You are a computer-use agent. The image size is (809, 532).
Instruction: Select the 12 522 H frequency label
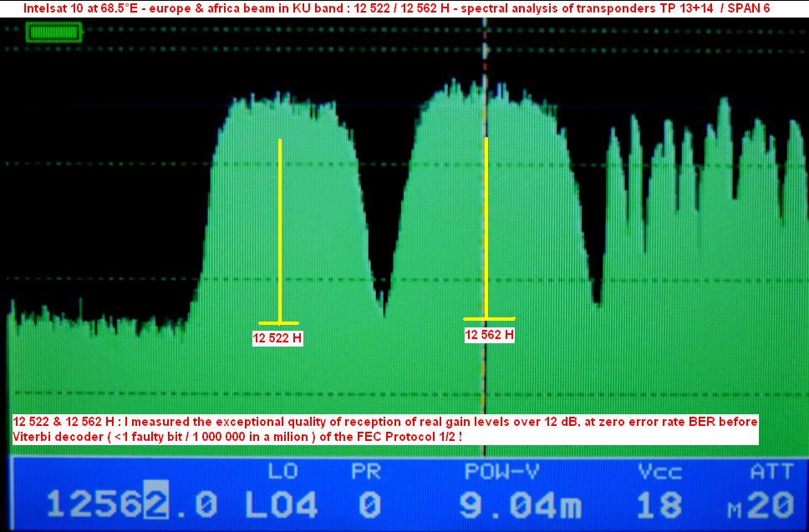pyautogui.click(x=277, y=339)
